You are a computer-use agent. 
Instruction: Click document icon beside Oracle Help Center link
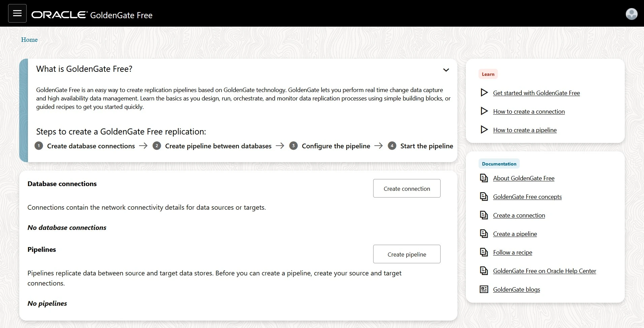pos(484,271)
